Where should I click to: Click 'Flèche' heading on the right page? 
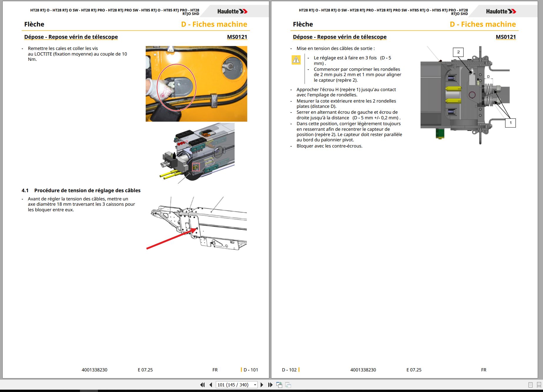pyautogui.click(x=303, y=24)
